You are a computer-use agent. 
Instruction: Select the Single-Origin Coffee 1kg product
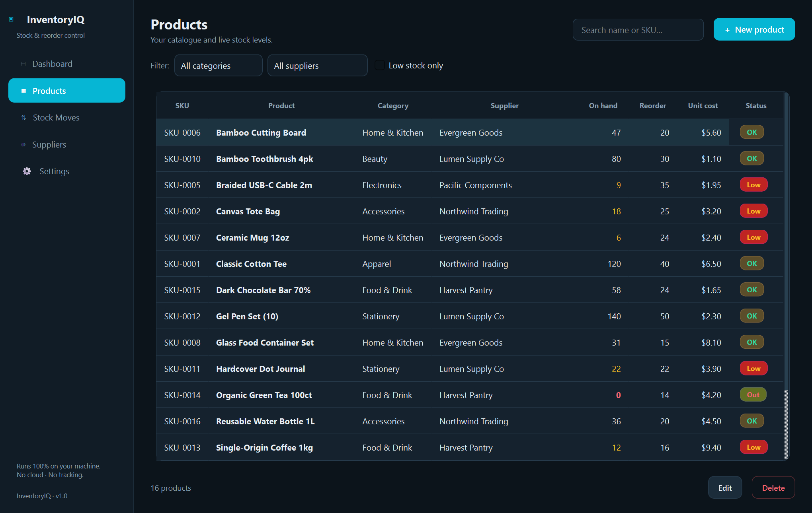264,448
